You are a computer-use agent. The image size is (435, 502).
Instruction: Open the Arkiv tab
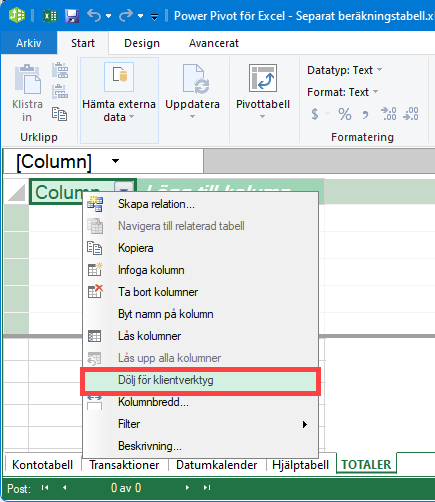pos(29,43)
